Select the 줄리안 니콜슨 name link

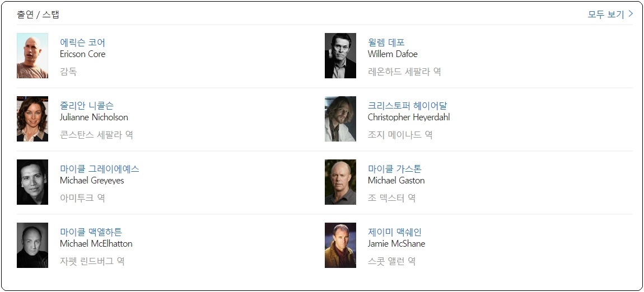[x=87, y=106]
